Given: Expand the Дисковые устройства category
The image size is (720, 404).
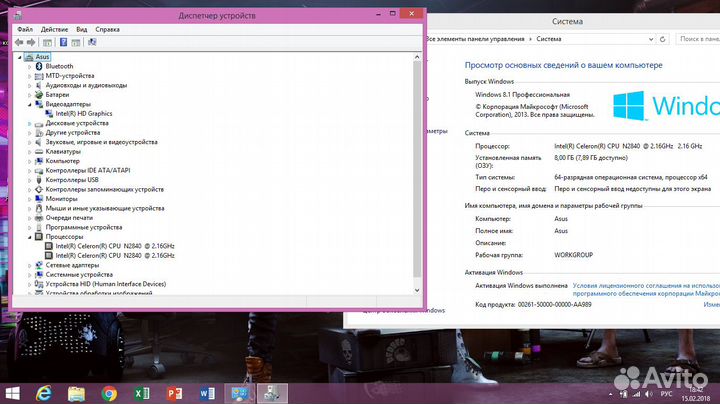Looking at the screenshot, I should tap(30, 123).
